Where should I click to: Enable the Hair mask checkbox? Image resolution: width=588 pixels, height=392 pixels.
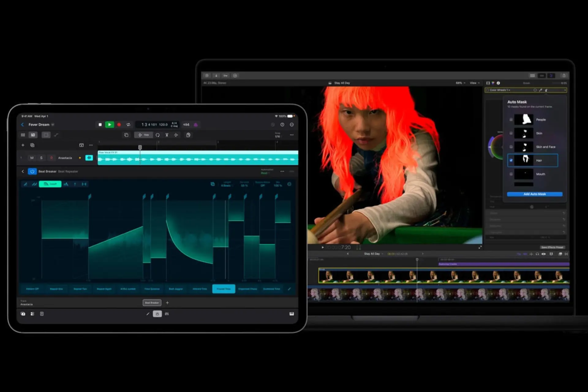pos(511,160)
